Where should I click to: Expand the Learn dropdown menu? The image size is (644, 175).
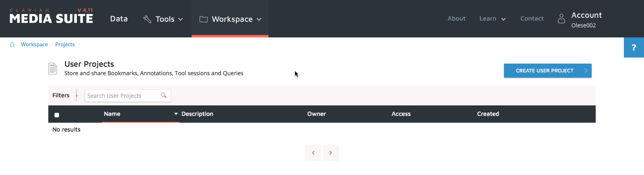503,19
